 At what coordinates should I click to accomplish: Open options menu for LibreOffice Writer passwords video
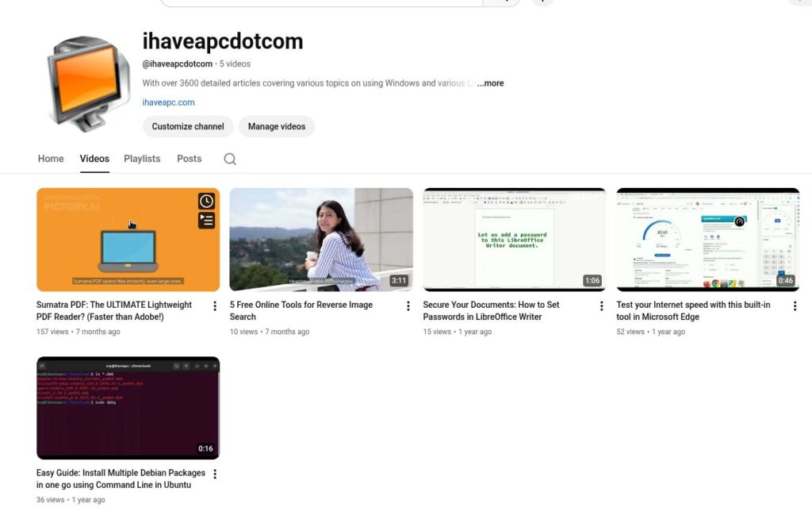pyautogui.click(x=601, y=306)
